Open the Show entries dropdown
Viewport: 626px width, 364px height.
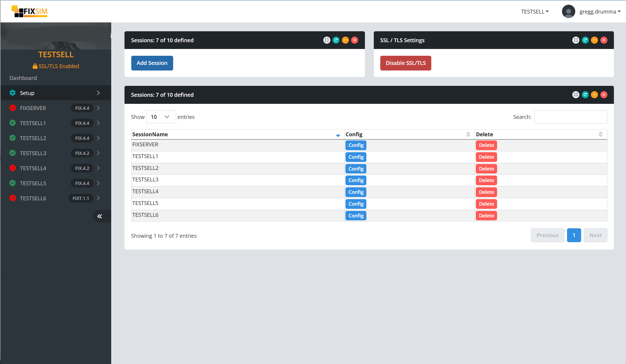pyautogui.click(x=161, y=117)
